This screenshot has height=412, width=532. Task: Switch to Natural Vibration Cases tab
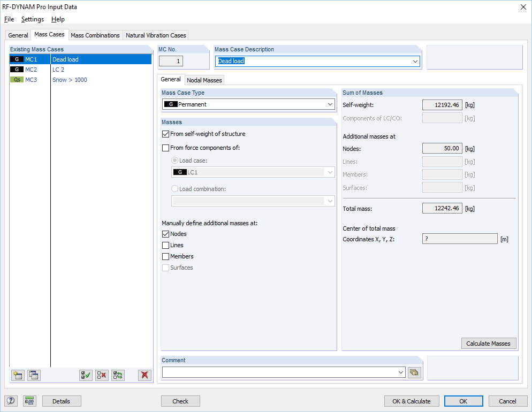[156, 35]
